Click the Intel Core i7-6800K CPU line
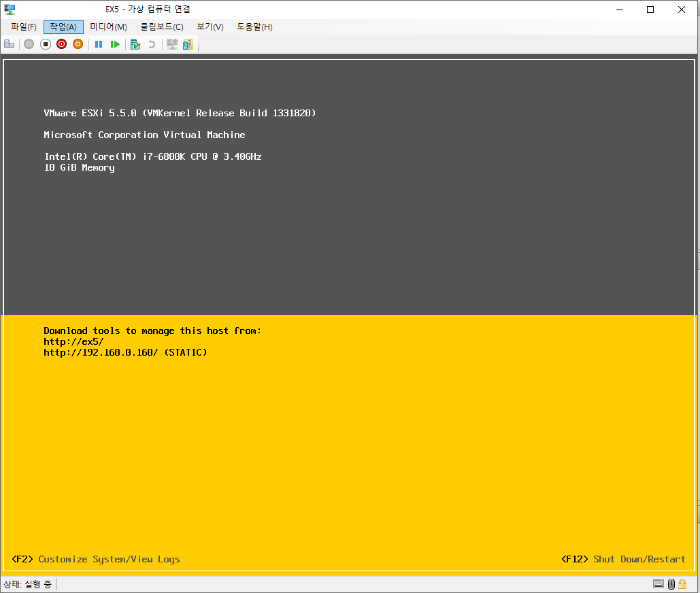This screenshot has height=593, width=700. pos(153,156)
